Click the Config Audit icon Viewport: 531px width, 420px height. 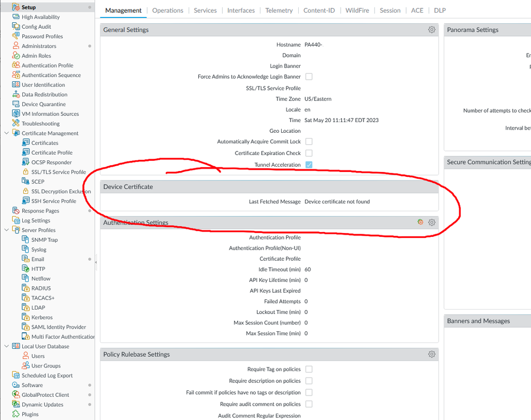click(15, 27)
